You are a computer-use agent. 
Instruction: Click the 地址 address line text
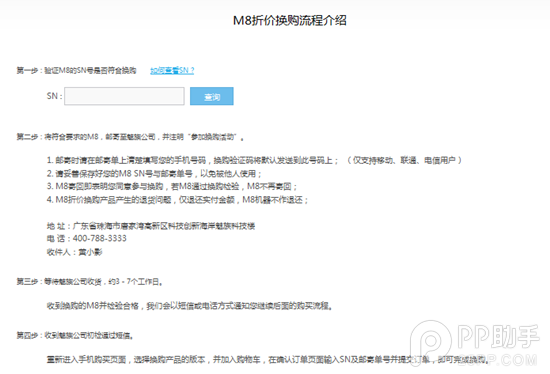click(151, 226)
